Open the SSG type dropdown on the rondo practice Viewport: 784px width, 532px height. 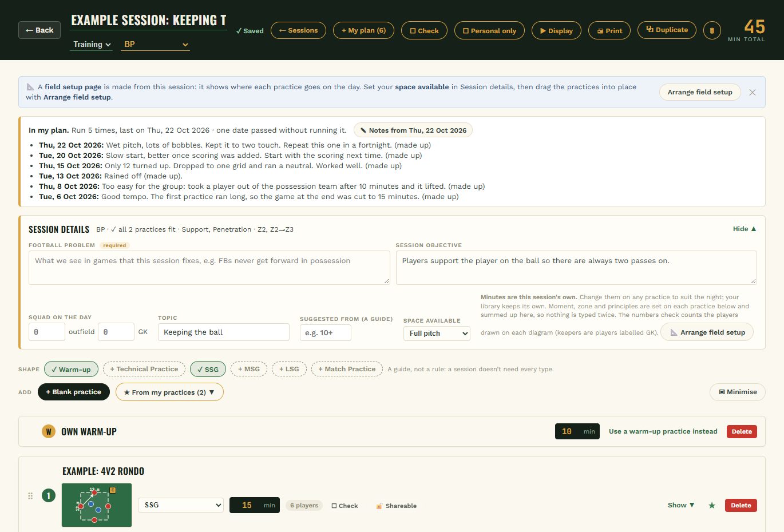(x=181, y=505)
